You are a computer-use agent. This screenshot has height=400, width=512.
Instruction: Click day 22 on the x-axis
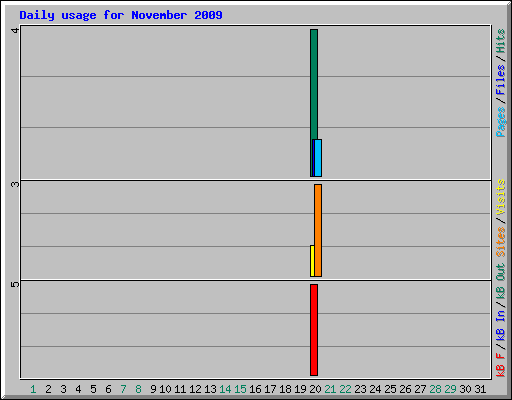pos(345,389)
